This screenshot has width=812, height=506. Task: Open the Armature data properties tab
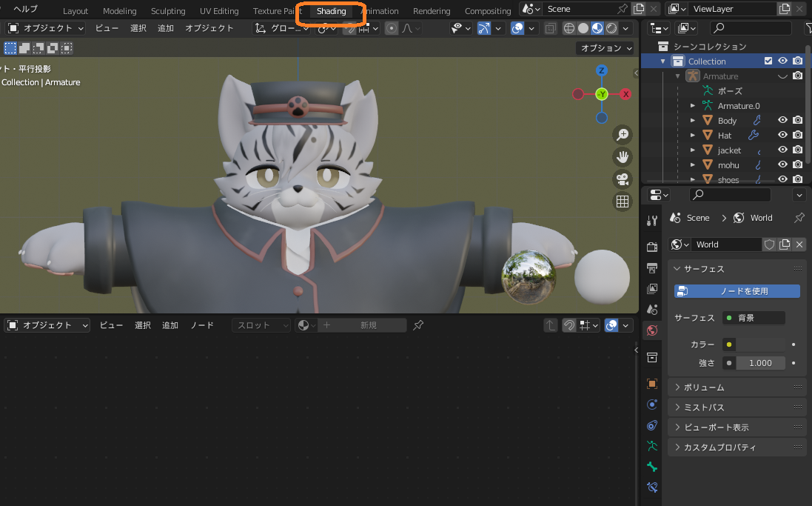(x=652, y=446)
